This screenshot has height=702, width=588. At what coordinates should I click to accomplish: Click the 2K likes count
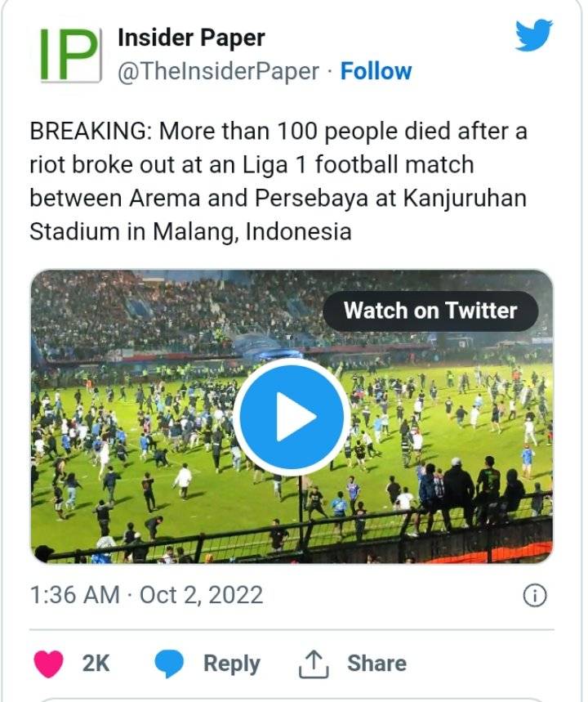pos(96,664)
